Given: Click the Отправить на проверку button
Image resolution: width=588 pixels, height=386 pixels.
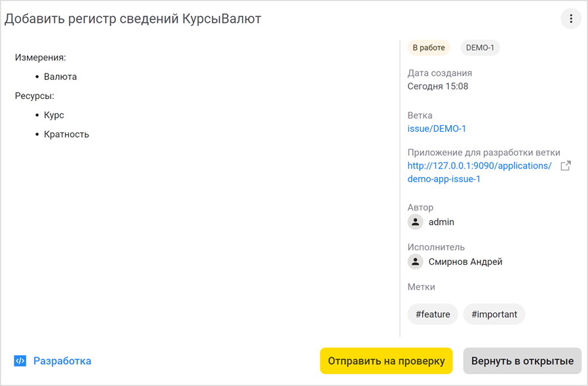Looking at the screenshot, I should [386, 360].
